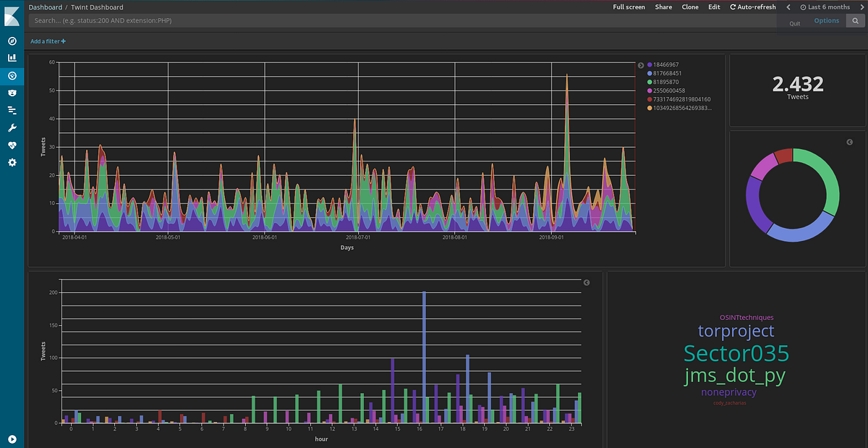Toggle the 2550600458 legend series
This screenshot has width=868, height=448.
coord(667,90)
